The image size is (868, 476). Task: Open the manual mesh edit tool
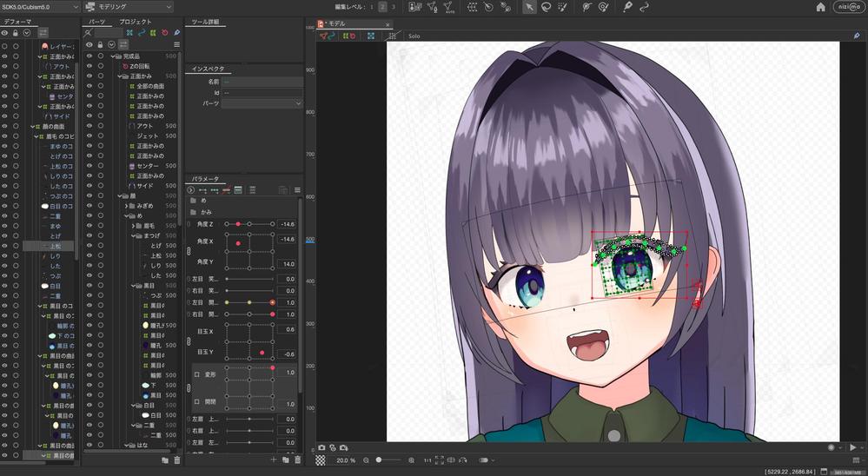tap(432, 7)
